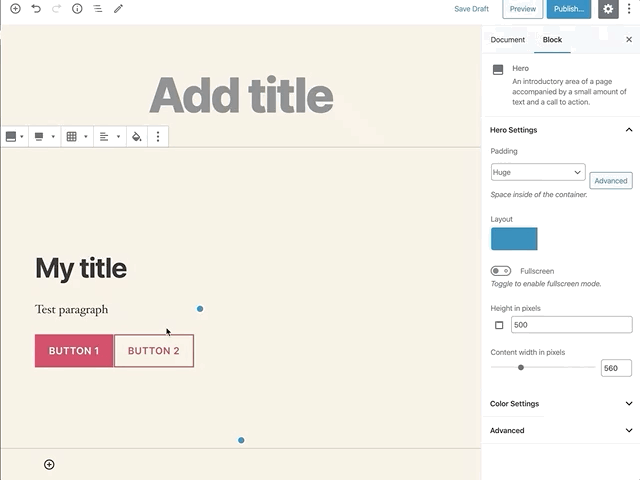Click the pencil tools icon

pos(118,9)
